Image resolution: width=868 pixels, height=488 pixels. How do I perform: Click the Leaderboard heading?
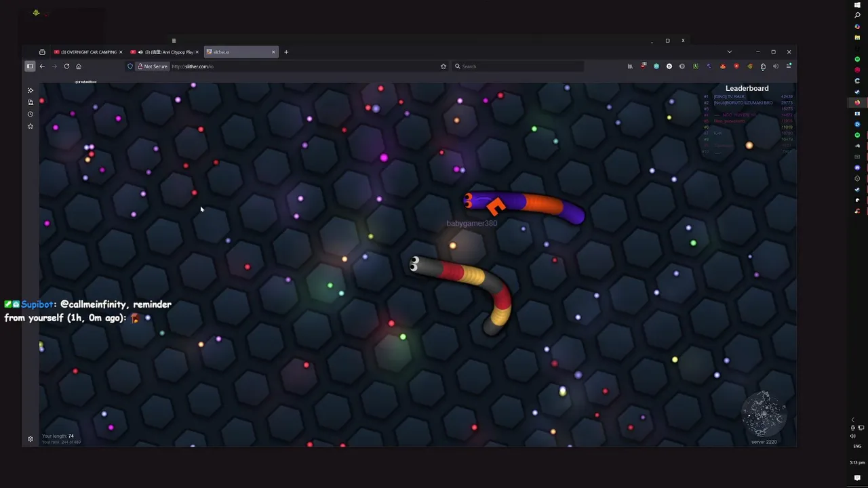click(747, 88)
